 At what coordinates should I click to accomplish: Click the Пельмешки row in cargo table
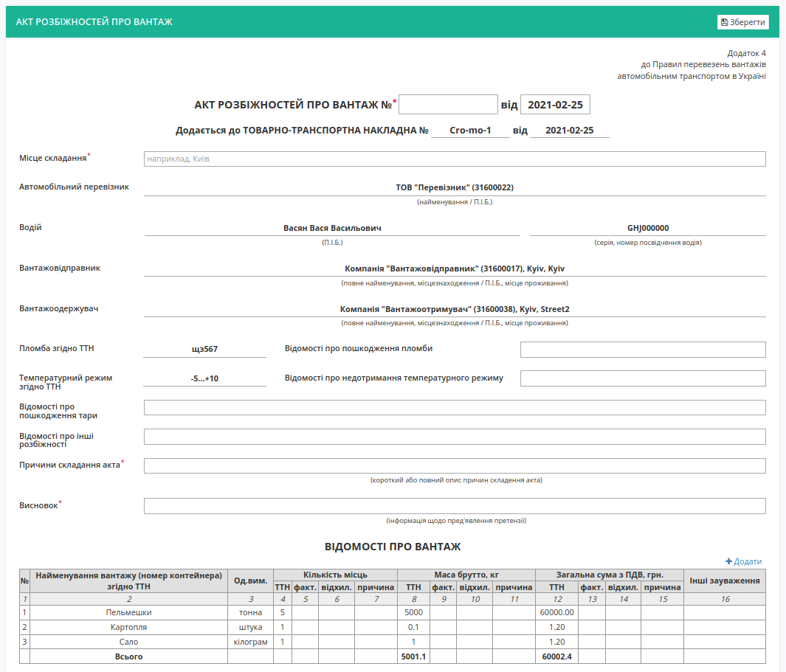(393, 612)
